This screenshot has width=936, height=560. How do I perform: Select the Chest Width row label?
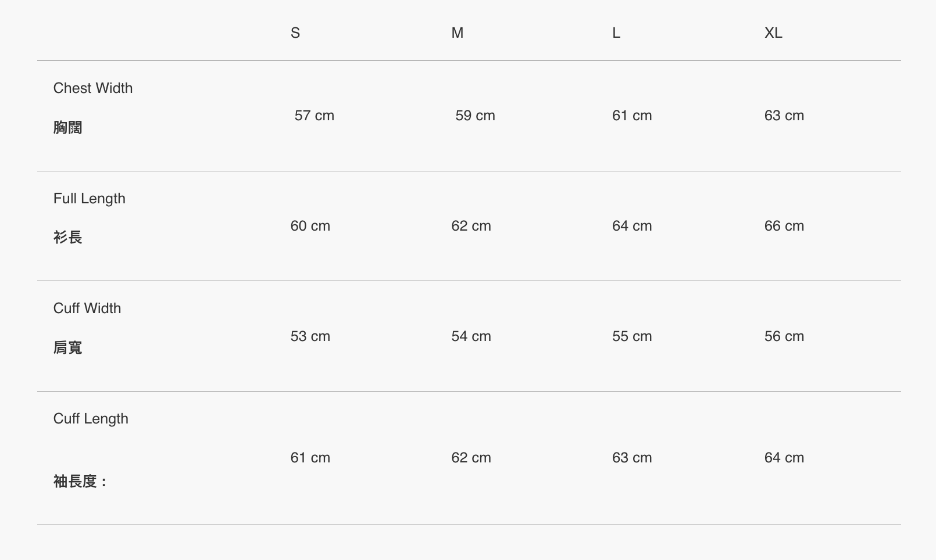pyautogui.click(x=93, y=88)
